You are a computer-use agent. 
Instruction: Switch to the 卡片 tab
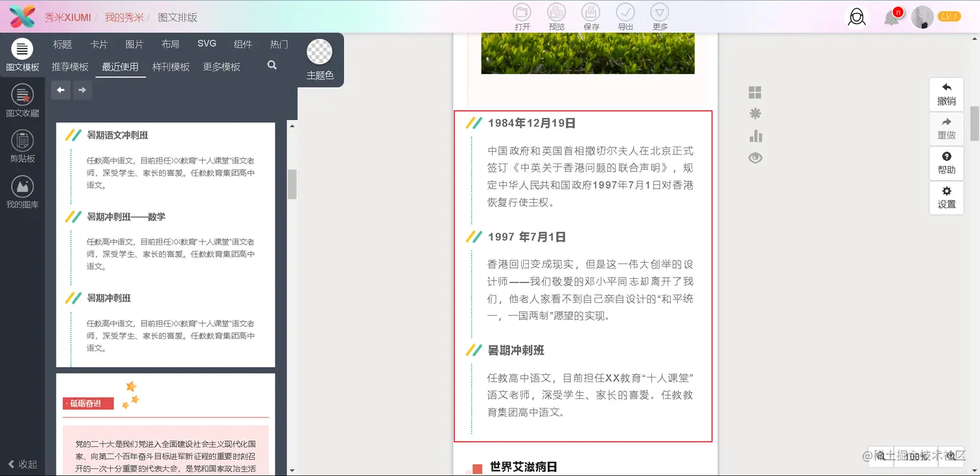click(x=99, y=44)
